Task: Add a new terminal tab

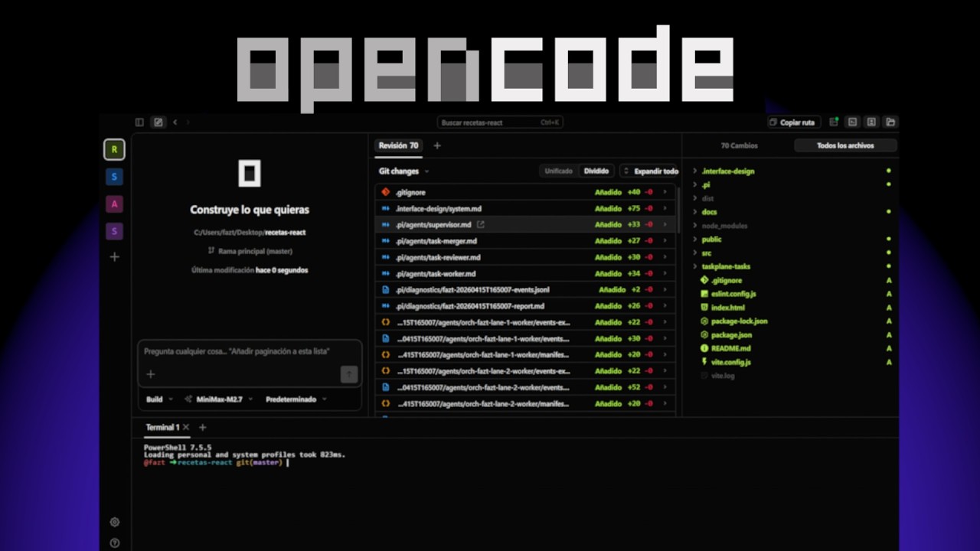Action: [203, 427]
